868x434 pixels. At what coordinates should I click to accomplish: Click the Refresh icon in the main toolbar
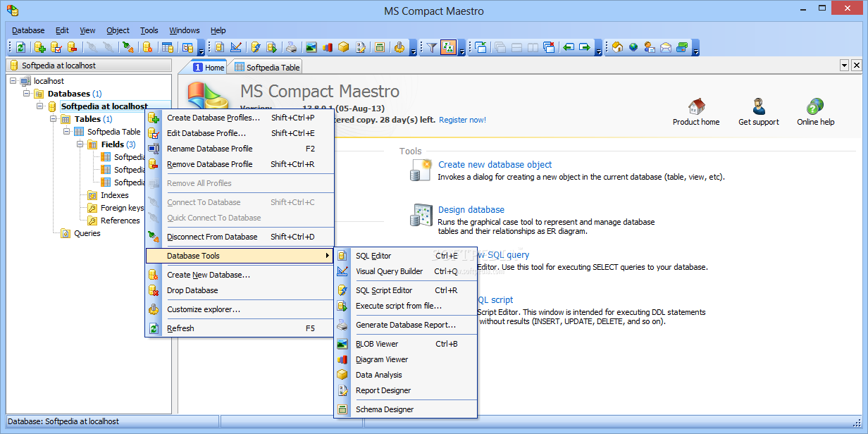point(21,47)
